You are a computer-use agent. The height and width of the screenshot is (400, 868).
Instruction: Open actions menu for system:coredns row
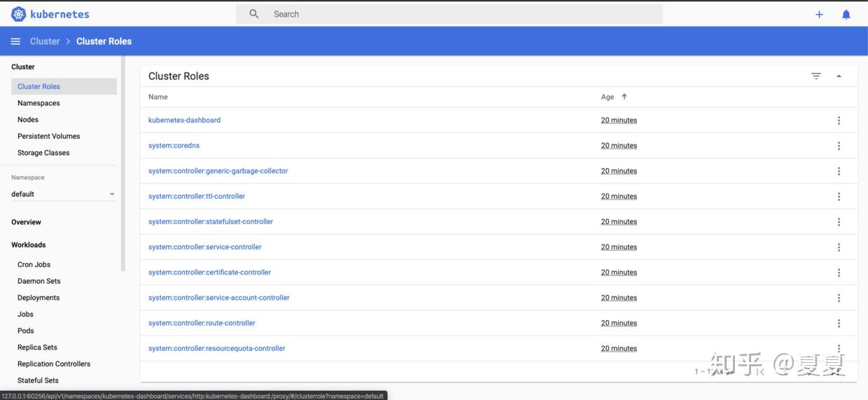coord(839,146)
